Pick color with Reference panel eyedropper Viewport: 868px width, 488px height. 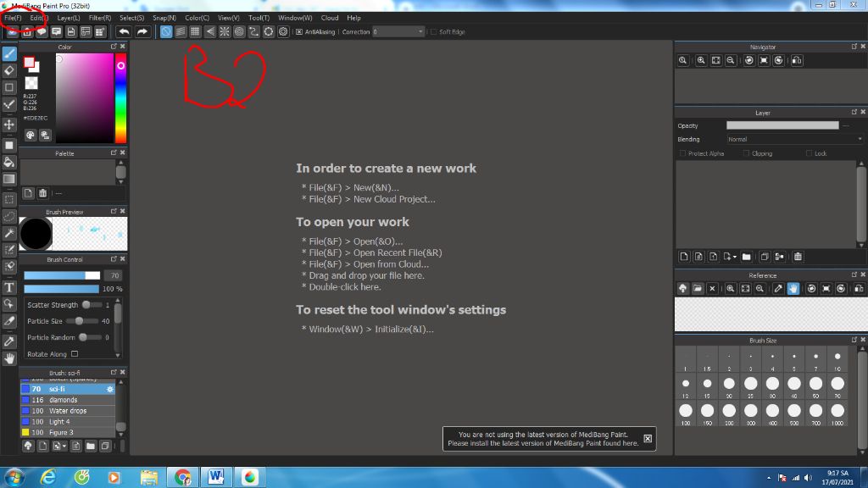pos(778,288)
